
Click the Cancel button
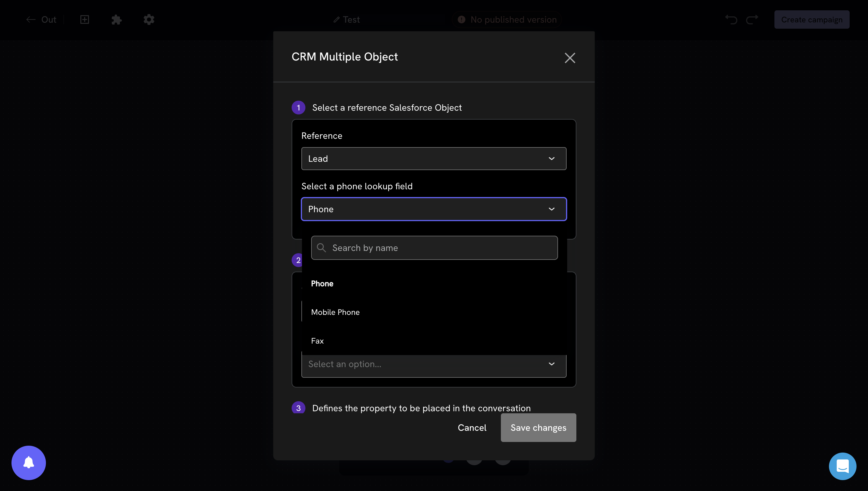click(x=472, y=428)
